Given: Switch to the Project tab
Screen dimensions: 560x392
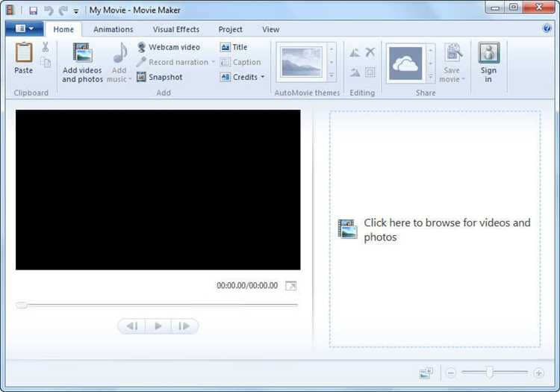Looking at the screenshot, I should click(x=231, y=29).
